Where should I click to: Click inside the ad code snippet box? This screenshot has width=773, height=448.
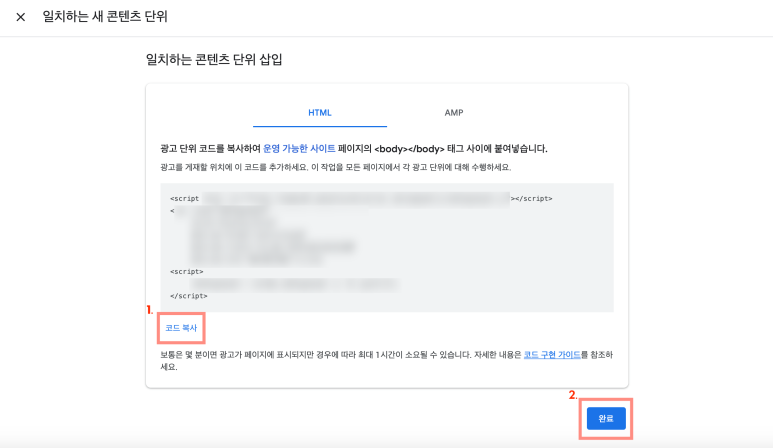tap(387, 247)
